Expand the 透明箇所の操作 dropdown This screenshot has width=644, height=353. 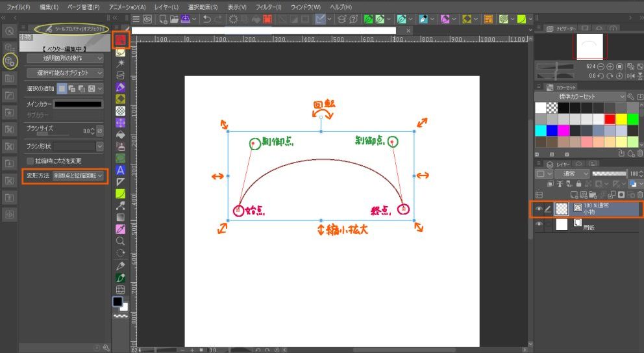(x=64, y=57)
